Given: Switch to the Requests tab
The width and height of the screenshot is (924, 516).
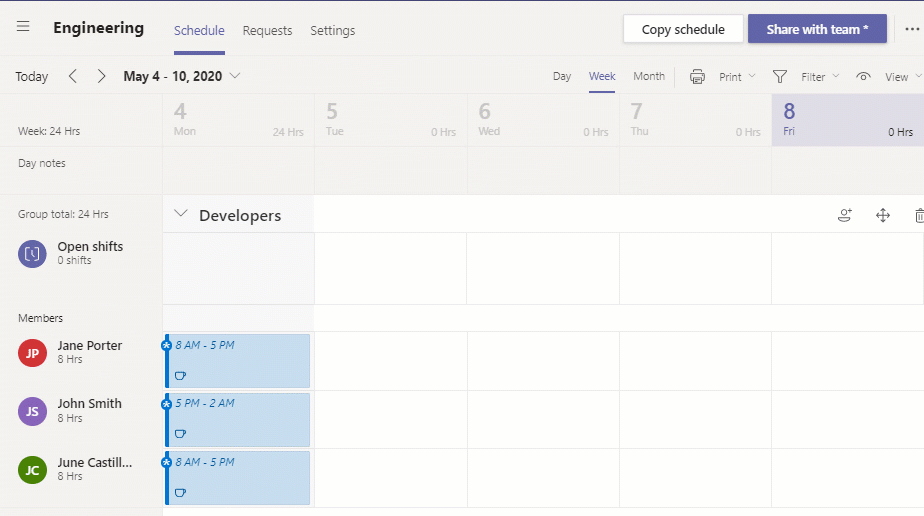Looking at the screenshot, I should (268, 31).
